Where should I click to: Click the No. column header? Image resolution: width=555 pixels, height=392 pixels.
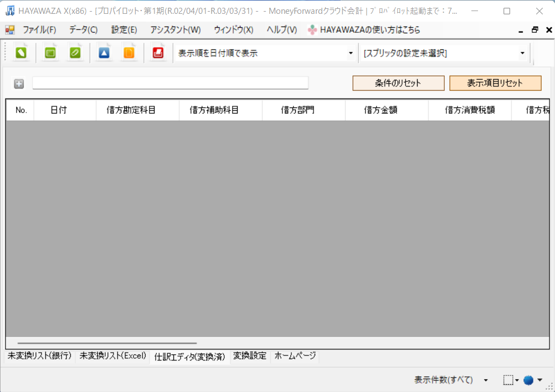point(20,110)
